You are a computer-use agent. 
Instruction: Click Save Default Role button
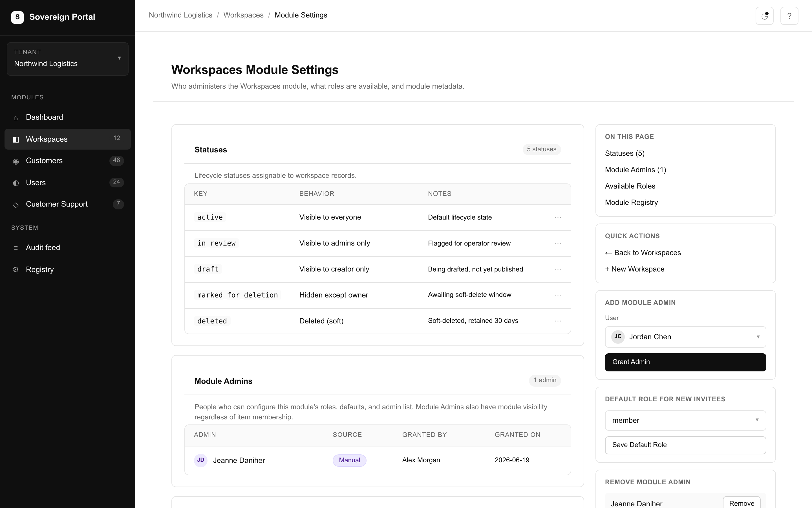(x=685, y=445)
